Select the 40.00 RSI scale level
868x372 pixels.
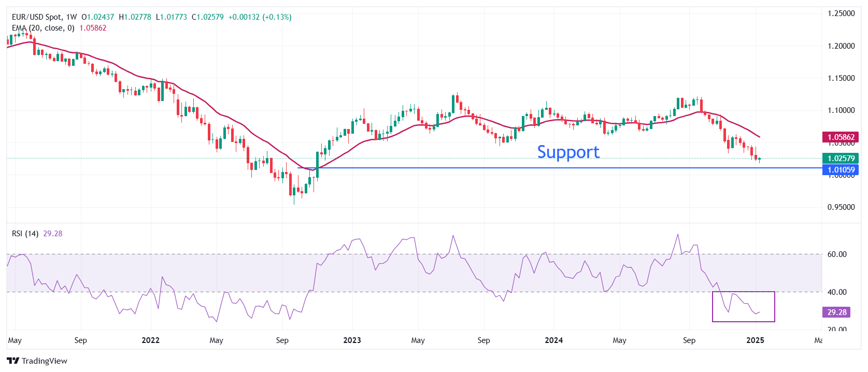click(x=836, y=292)
